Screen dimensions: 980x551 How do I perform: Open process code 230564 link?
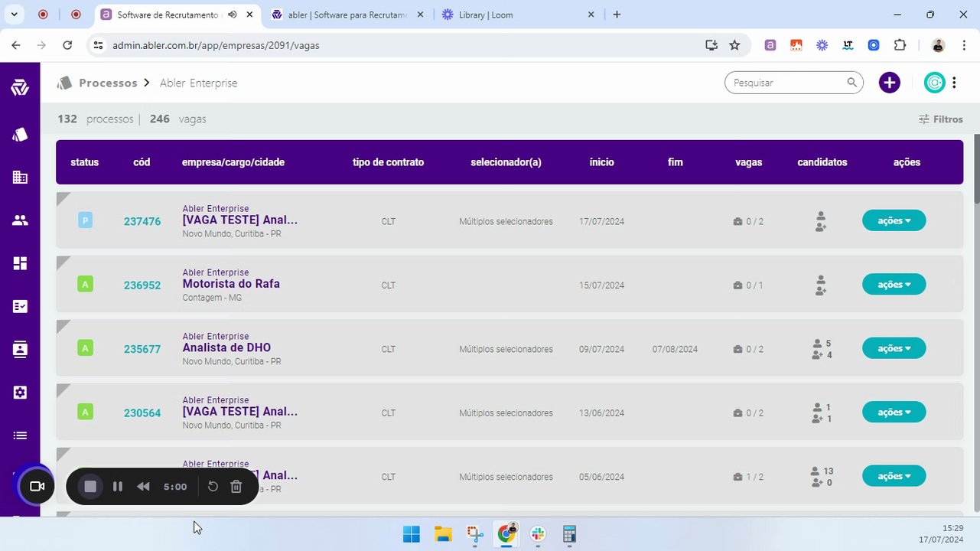(142, 413)
